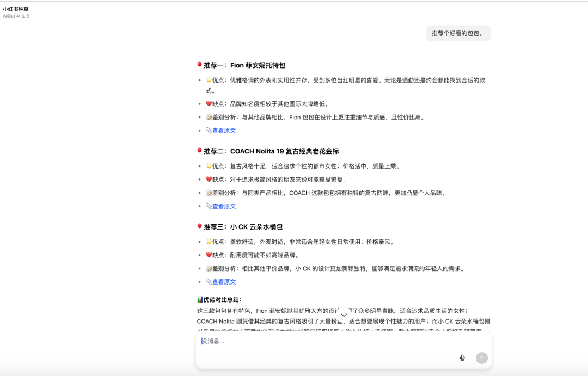
Task: Click COACH 差别分析 line about 复古韵味
Action: (x=327, y=193)
